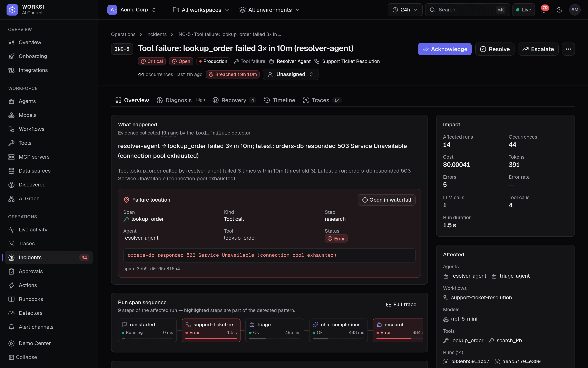Click the Worksi AI Control logo
The image size is (588, 368).
pos(12,10)
